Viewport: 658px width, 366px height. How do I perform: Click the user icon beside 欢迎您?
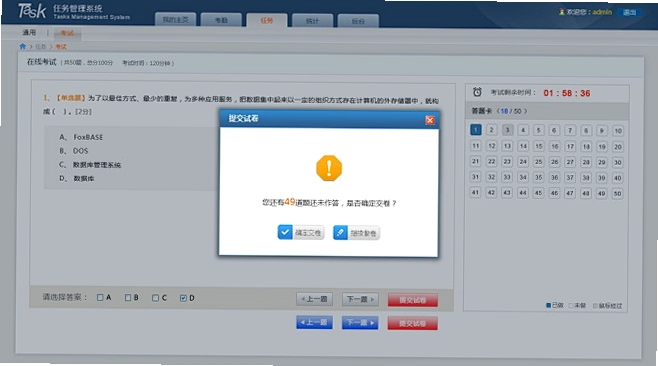point(561,12)
